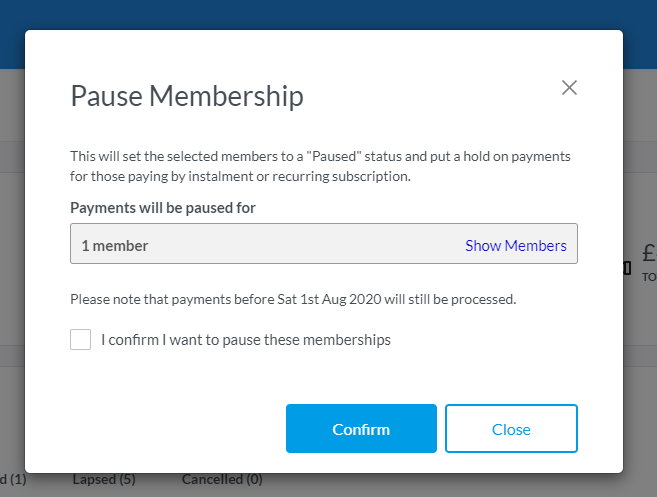
Task: Close the dialog with the X icon
Action: click(x=570, y=87)
